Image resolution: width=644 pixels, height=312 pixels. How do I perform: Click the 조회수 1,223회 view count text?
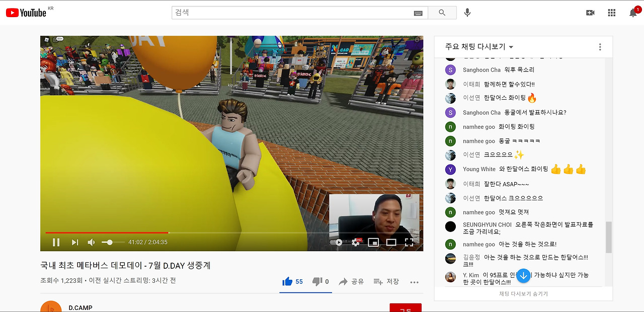coord(61,280)
